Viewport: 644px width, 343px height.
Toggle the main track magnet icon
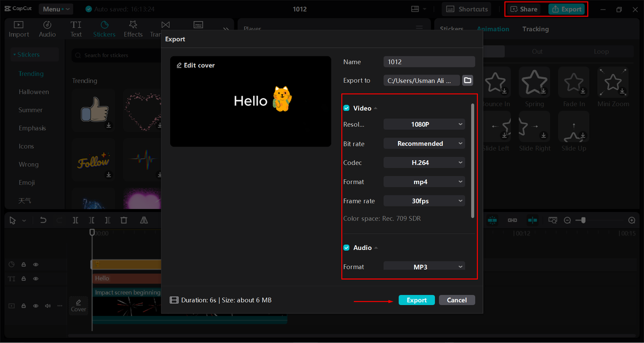tap(492, 220)
